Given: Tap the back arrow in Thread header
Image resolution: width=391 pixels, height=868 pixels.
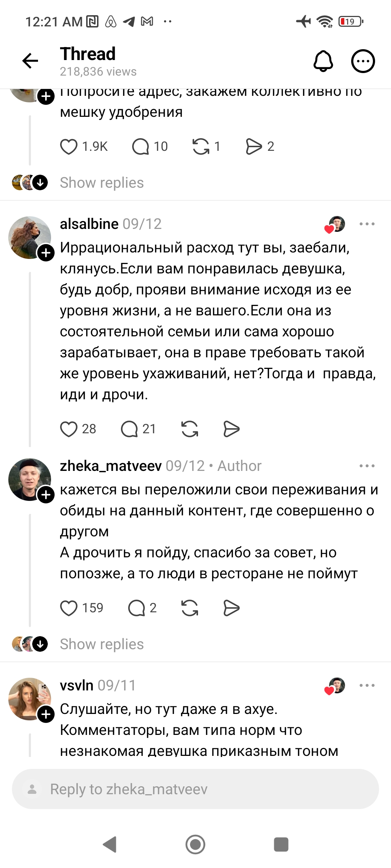Looking at the screenshot, I should [30, 61].
